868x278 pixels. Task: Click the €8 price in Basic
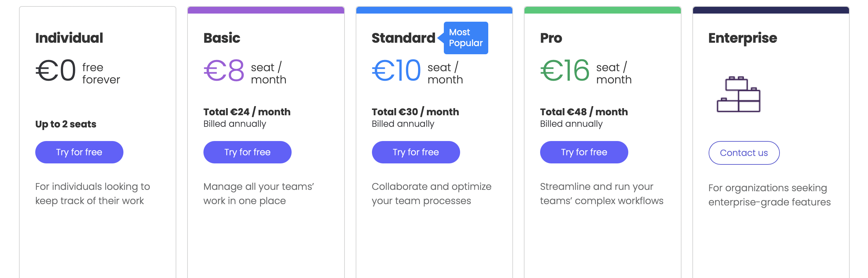[x=224, y=71]
